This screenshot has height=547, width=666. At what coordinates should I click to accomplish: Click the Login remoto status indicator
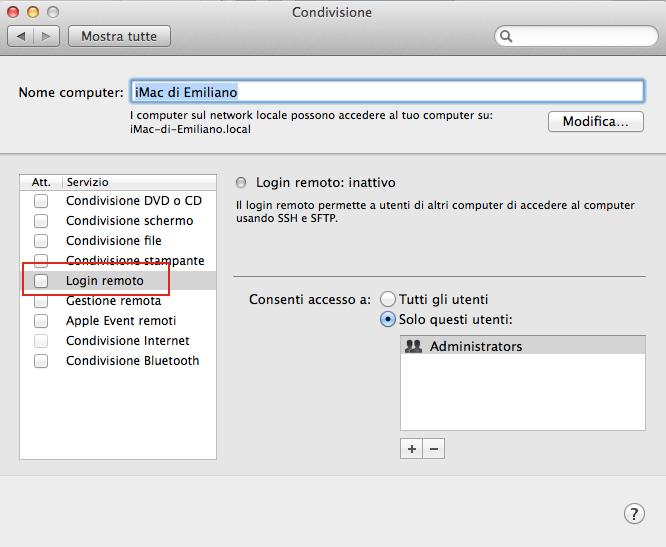pos(241,183)
